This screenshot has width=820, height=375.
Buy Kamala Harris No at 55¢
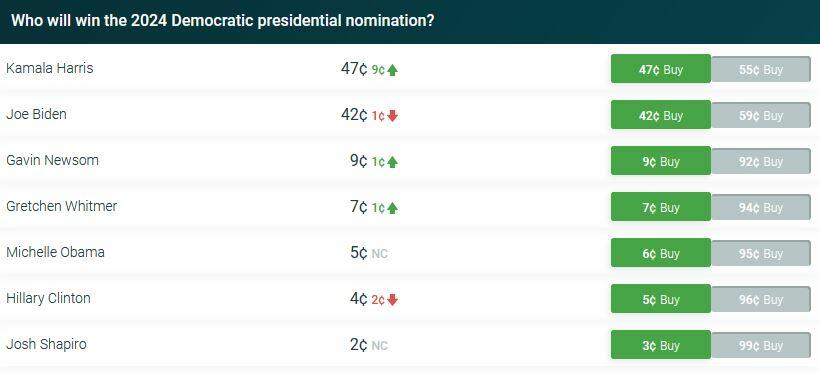(x=761, y=70)
